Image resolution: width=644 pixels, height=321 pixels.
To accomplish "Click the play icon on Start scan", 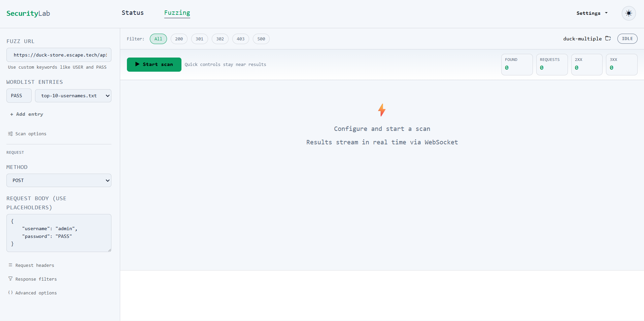I will (x=137, y=64).
